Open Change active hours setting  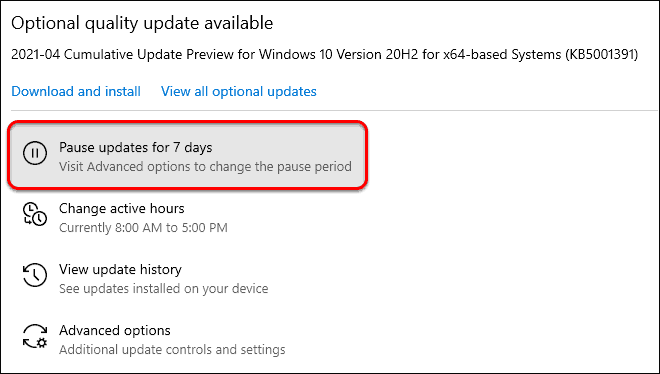pyautogui.click(x=122, y=208)
